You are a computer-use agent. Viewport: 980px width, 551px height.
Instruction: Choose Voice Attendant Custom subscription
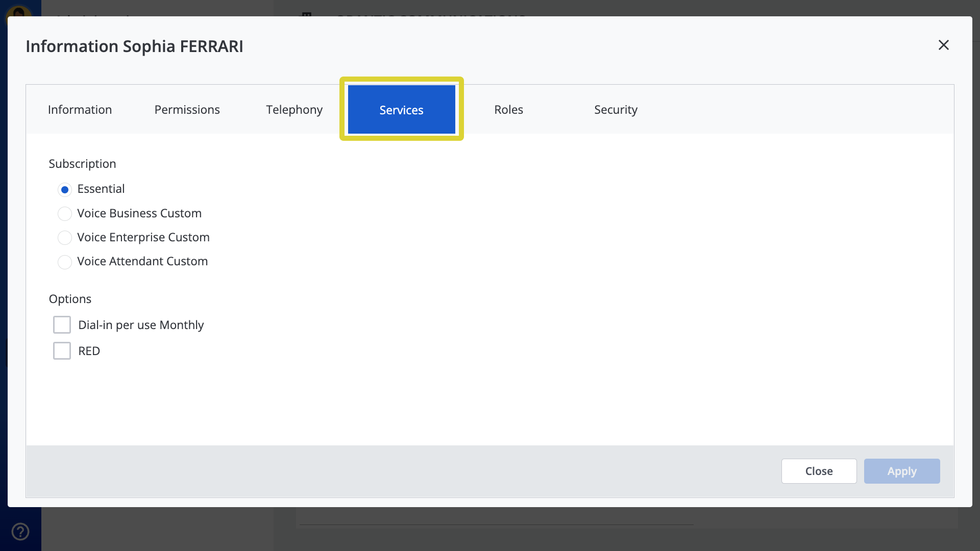tap(65, 262)
